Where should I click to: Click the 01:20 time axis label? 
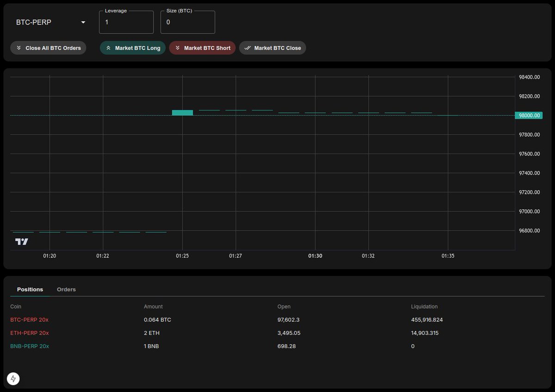[49, 256]
